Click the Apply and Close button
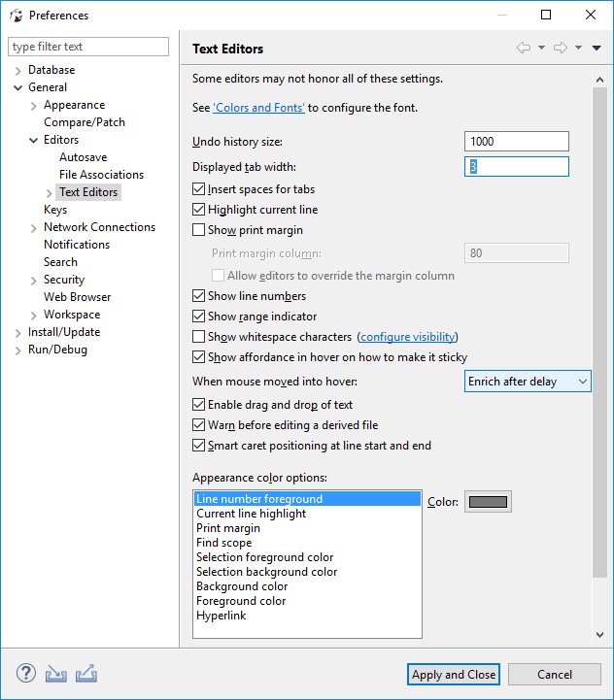614x700 pixels. point(454,674)
